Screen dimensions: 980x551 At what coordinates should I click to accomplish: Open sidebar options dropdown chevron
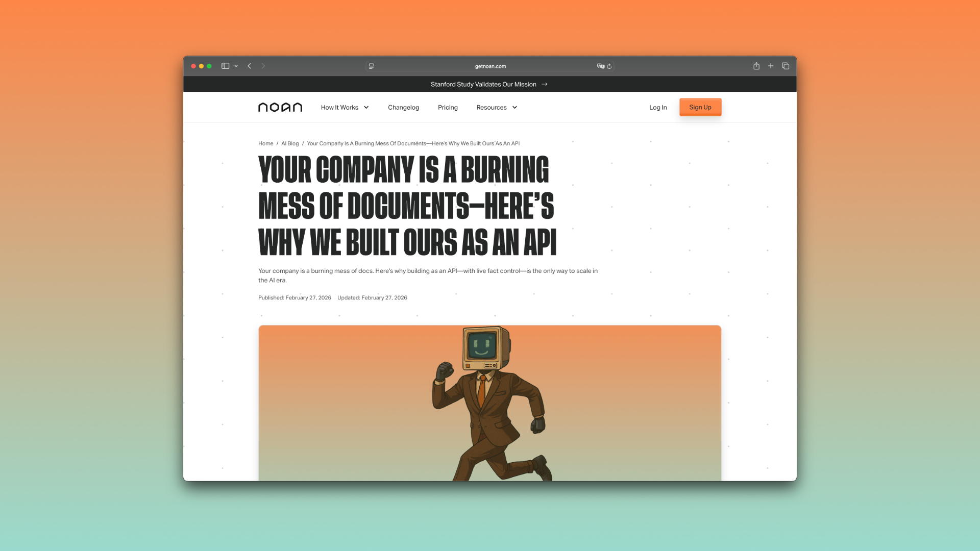pyautogui.click(x=236, y=66)
